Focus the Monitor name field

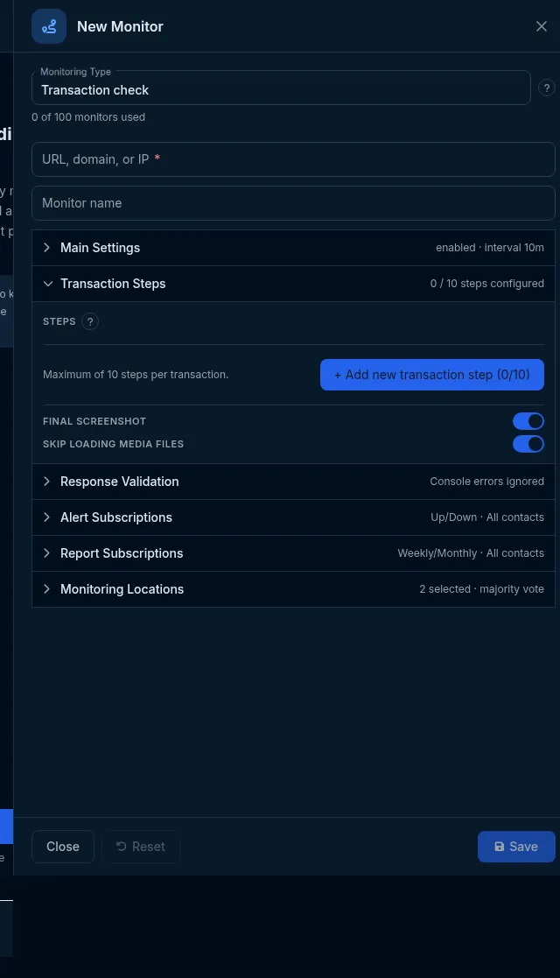tap(293, 203)
